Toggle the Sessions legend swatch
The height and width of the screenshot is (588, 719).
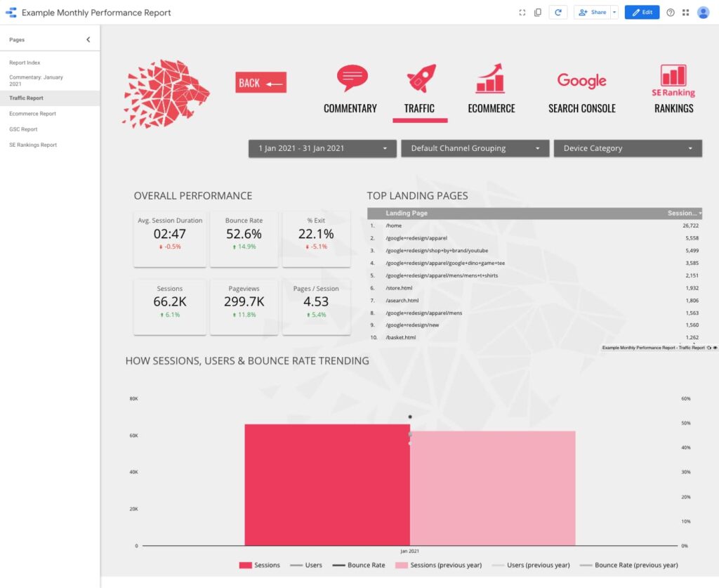pos(245,565)
